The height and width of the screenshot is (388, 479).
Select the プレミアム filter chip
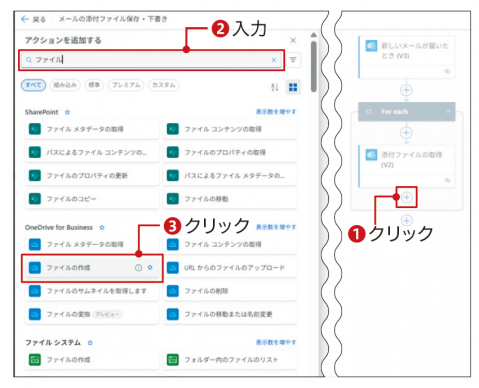point(126,85)
